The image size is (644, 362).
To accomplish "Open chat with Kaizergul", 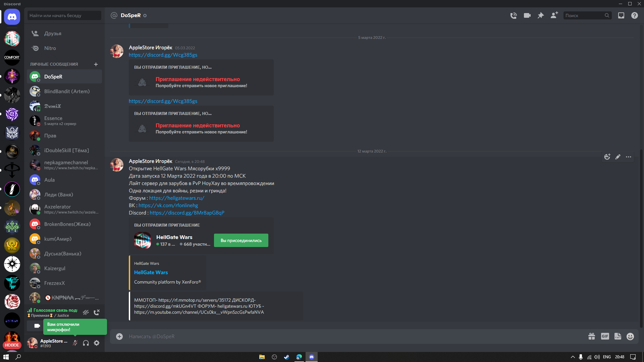I will (64, 268).
